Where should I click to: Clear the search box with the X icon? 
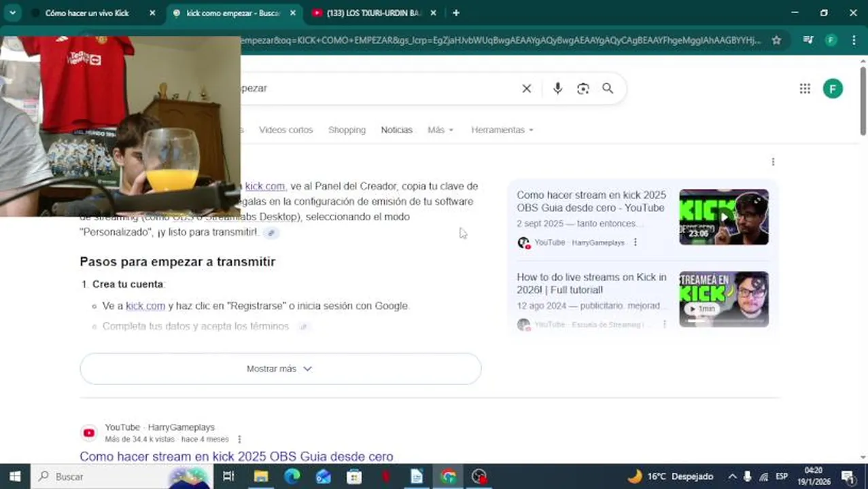click(526, 88)
